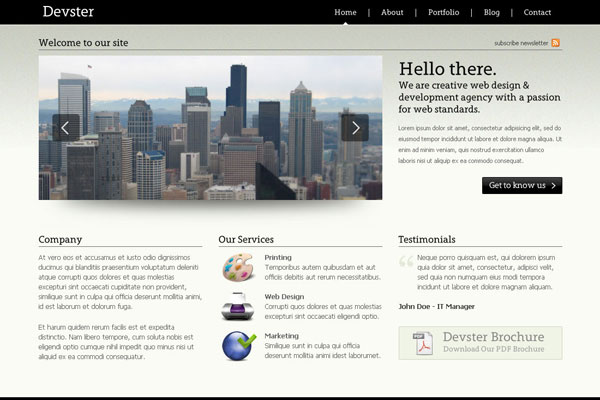Open the Contact page
This screenshot has height=400, width=600.
pyautogui.click(x=537, y=12)
